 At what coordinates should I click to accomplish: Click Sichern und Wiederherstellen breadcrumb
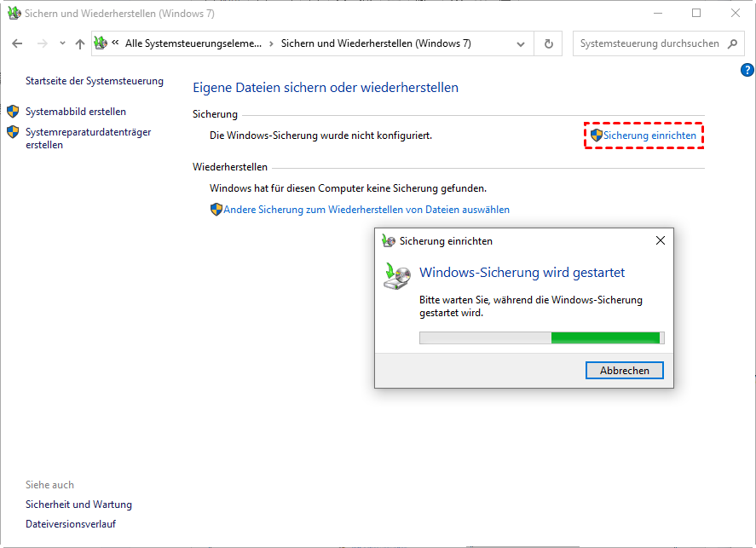[376, 43]
